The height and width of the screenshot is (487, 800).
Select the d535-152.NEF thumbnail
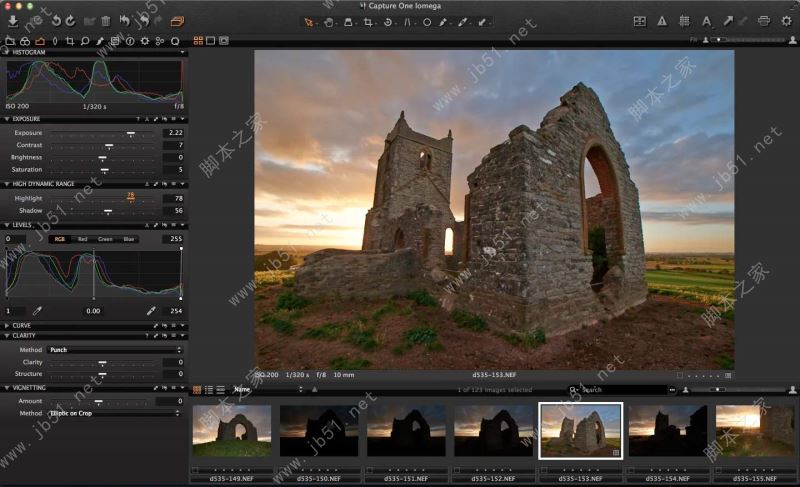point(493,430)
